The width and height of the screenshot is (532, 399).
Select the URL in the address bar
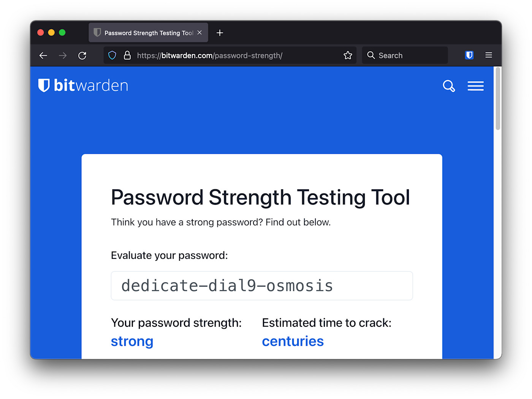(210, 55)
